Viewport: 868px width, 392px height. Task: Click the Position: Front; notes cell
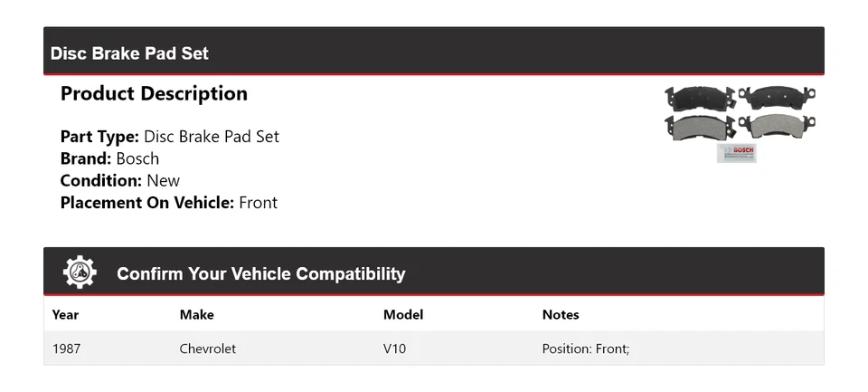point(586,349)
